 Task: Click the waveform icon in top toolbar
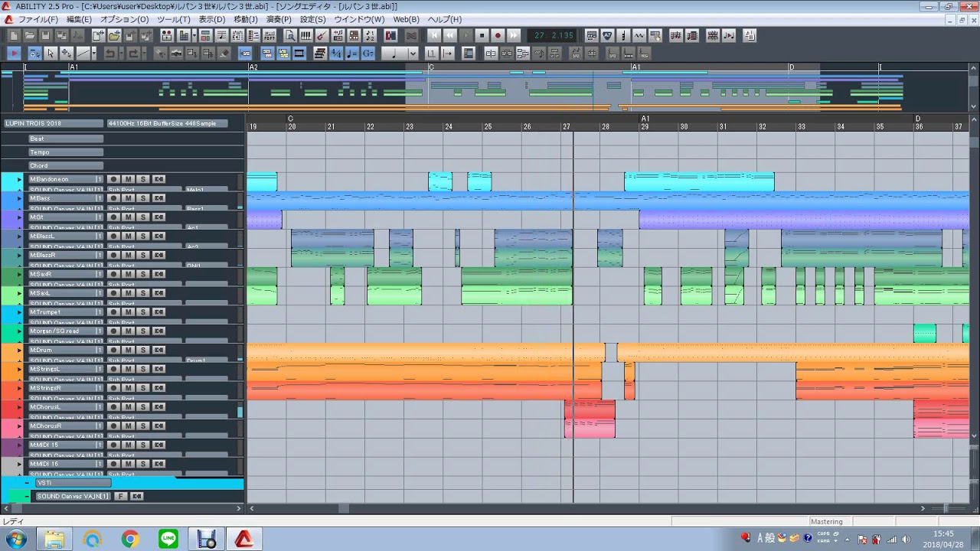pyautogui.click(x=639, y=35)
